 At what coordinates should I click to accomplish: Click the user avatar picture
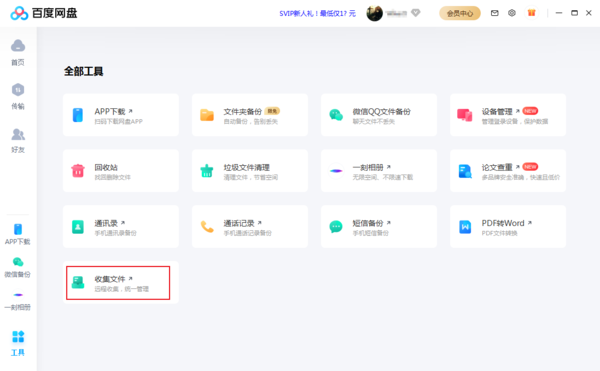pos(374,13)
